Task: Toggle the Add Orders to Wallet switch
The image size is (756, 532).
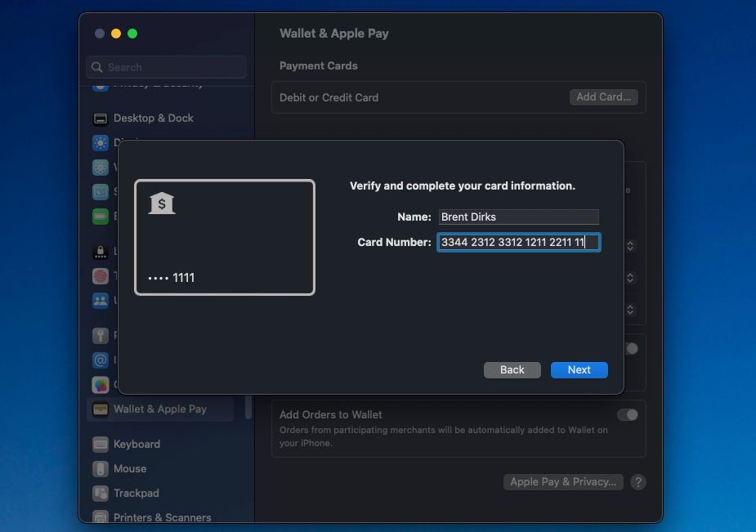Action: click(628, 414)
